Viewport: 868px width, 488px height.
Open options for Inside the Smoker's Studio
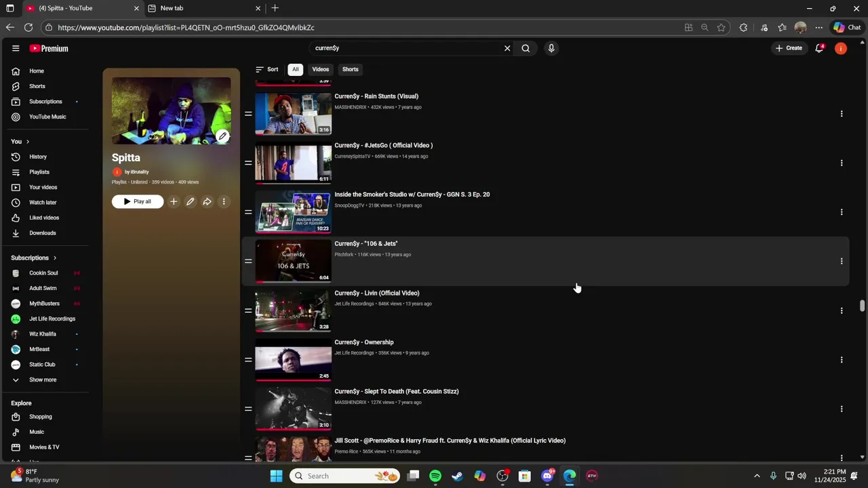pyautogui.click(x=842, y=212)
